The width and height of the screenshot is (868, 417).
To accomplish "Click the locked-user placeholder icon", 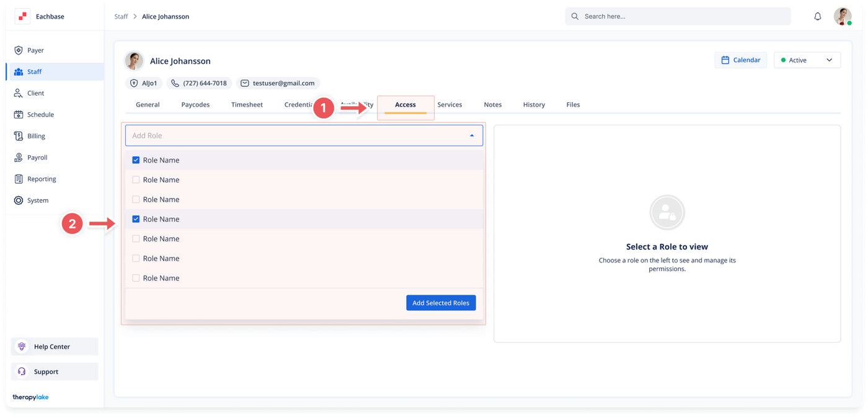I will click(667, 213).
